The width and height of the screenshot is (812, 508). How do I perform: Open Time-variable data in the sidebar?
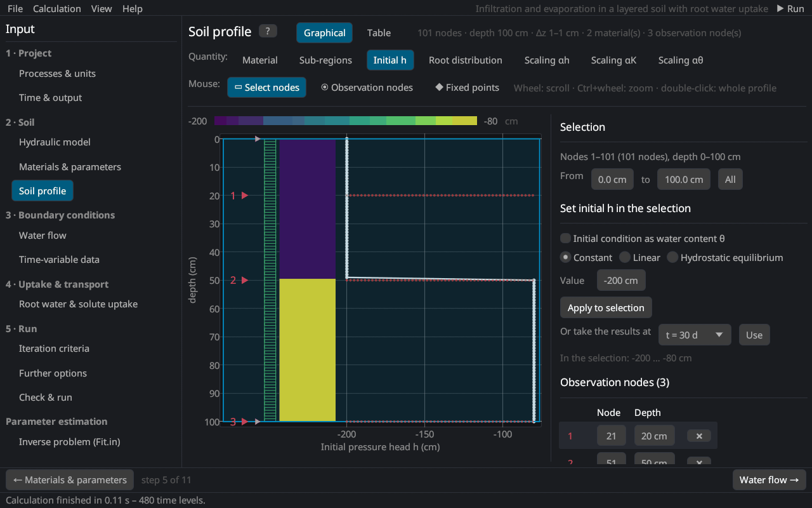(x=59, y=260)
